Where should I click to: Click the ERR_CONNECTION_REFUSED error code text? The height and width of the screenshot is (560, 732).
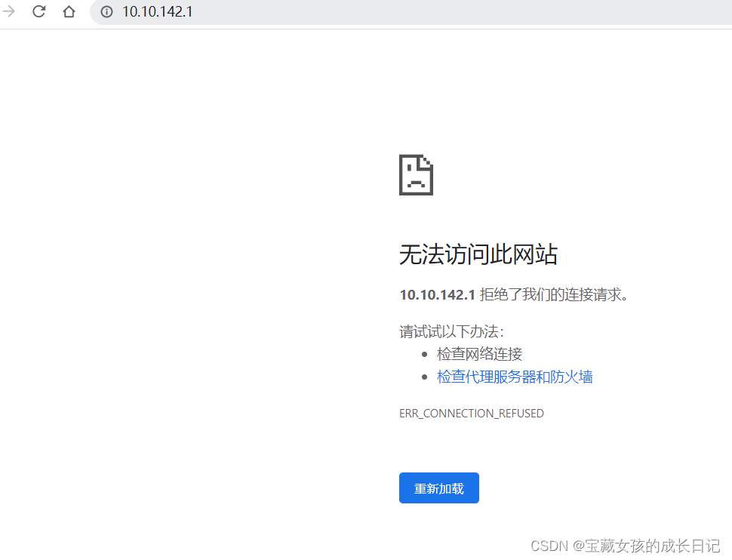(472, 413)
